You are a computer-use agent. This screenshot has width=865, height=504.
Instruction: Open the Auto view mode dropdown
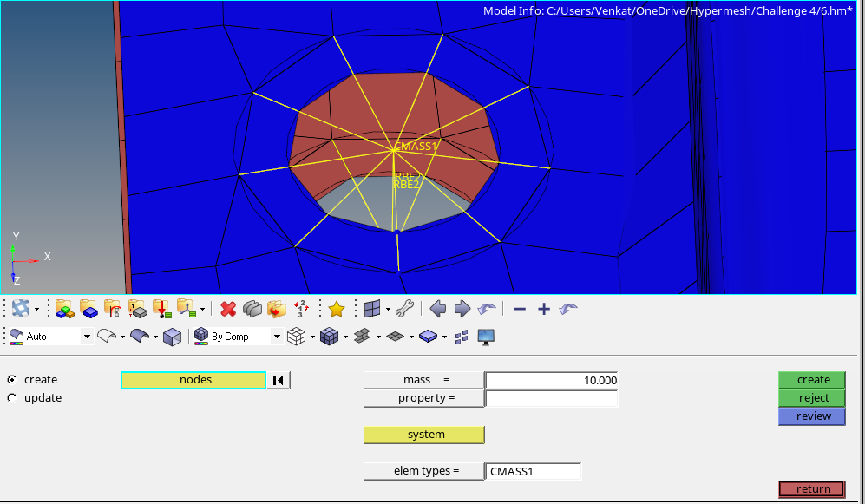coord(85,336)
